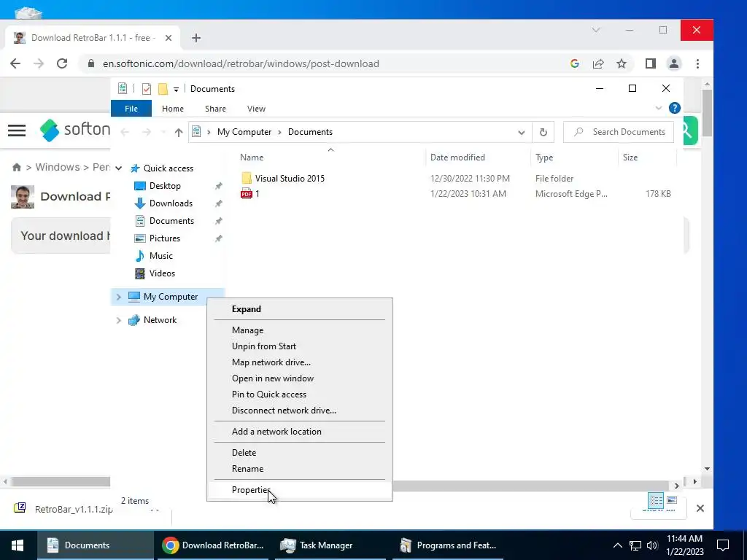Open Chrome three-dot menu
The height and width of the screenshot is (560, 747).
pos(697,64)
